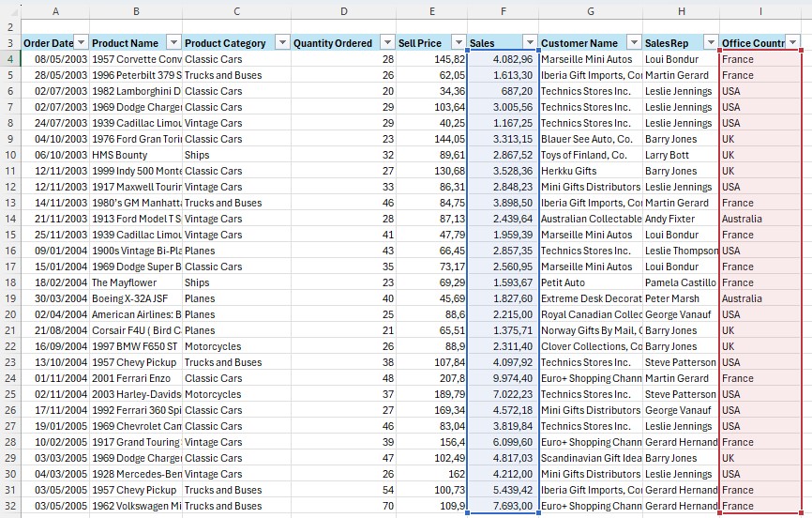Select row 19 via its row number
812x518 pixels.
9,298
